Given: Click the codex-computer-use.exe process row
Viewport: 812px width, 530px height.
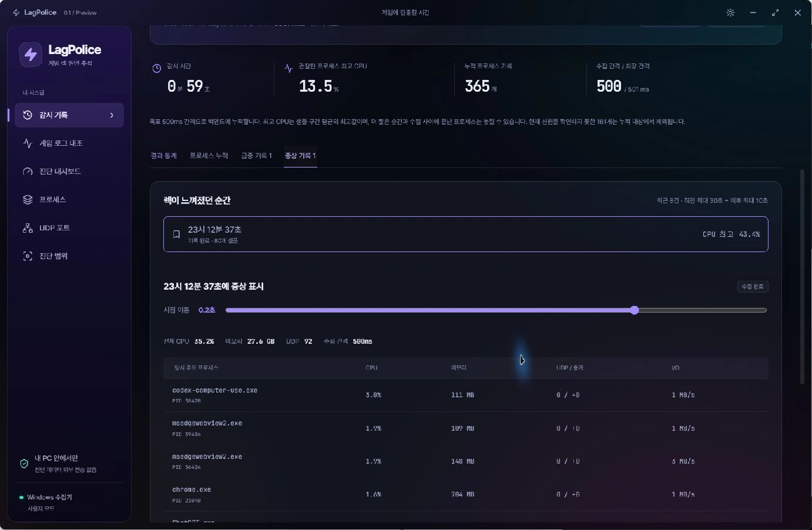Looking at the screenshot, I should click(465, 395).
